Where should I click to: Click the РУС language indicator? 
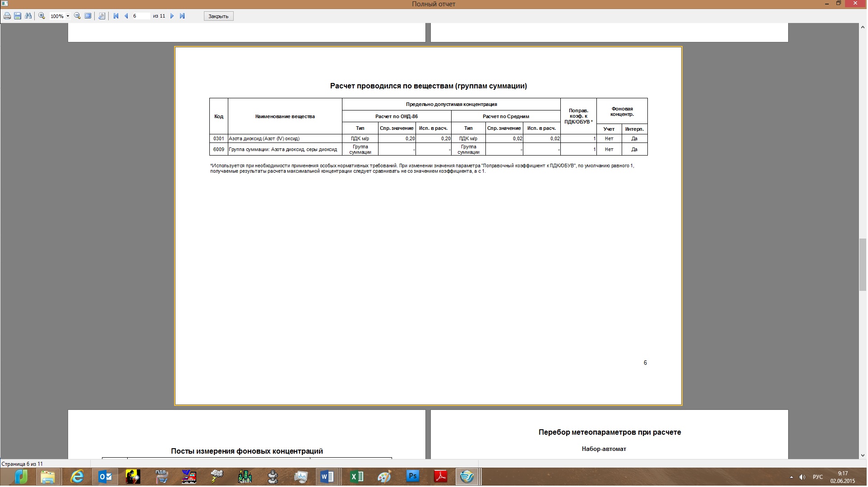tap(817, 477)
